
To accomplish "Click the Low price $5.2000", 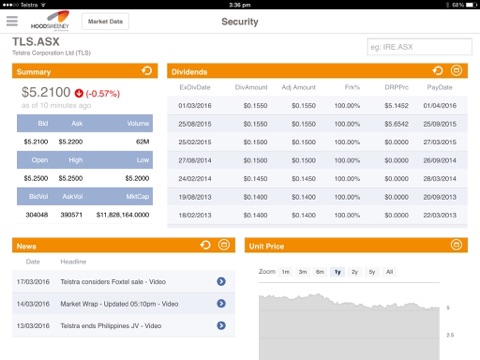I will coord(137,178).
